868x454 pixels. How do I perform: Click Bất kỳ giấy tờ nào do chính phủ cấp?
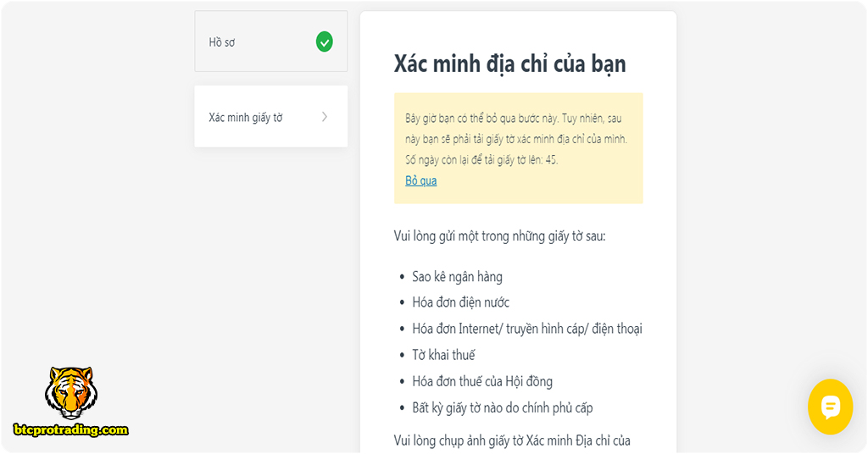[503, 408]
